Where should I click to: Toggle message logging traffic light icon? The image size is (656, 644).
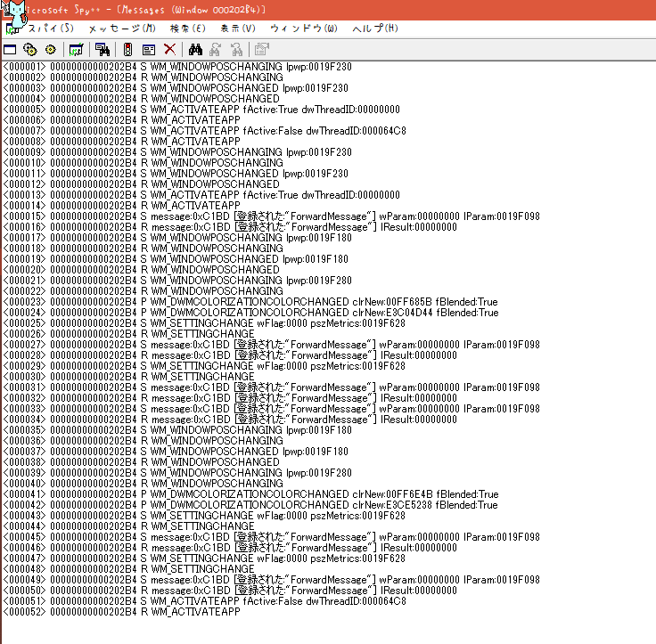coord(128,50)
